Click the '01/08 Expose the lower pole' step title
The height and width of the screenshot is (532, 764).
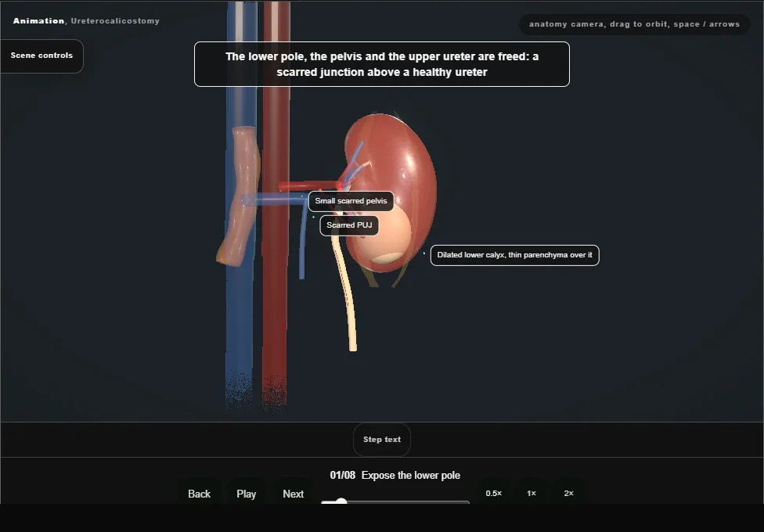click(x=395, y=475)
